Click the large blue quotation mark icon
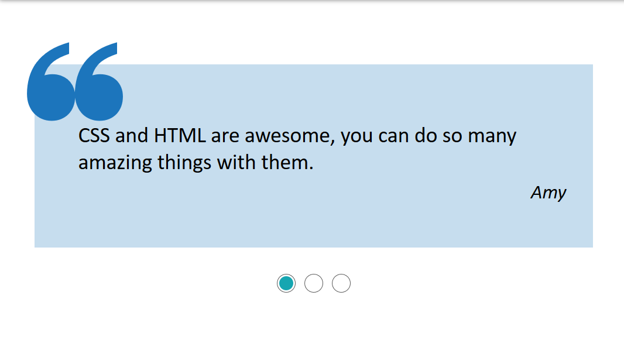 tap(75, 82)
